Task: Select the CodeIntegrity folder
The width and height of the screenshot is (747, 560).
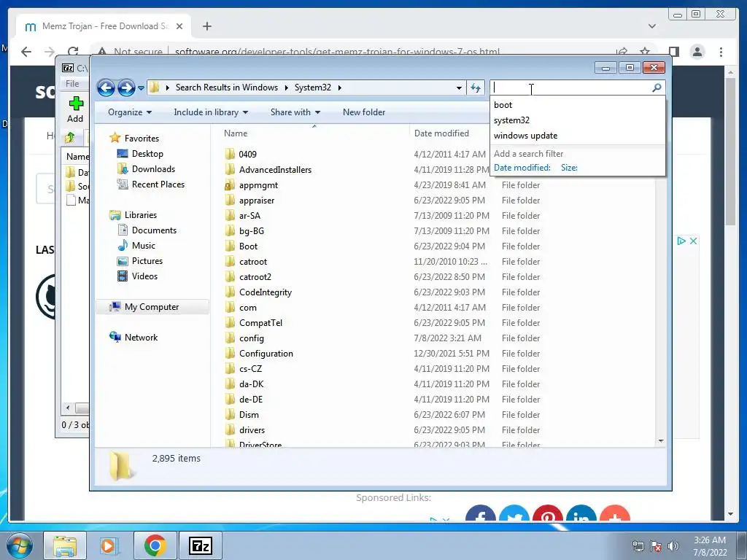Action: tap(265, 292)
